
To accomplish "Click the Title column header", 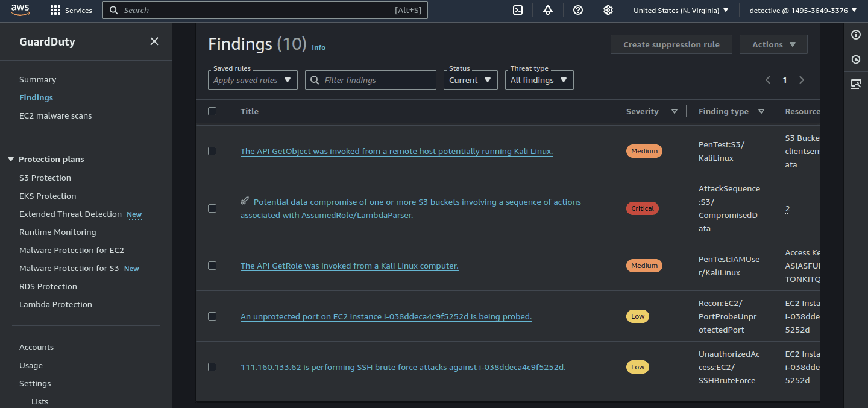I will (x=249, y=111).
